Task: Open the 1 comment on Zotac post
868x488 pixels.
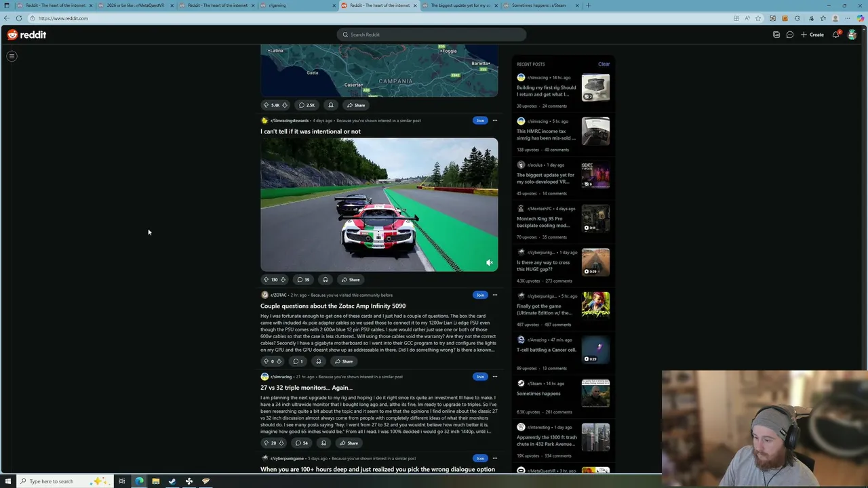Action: coord(298,361)
